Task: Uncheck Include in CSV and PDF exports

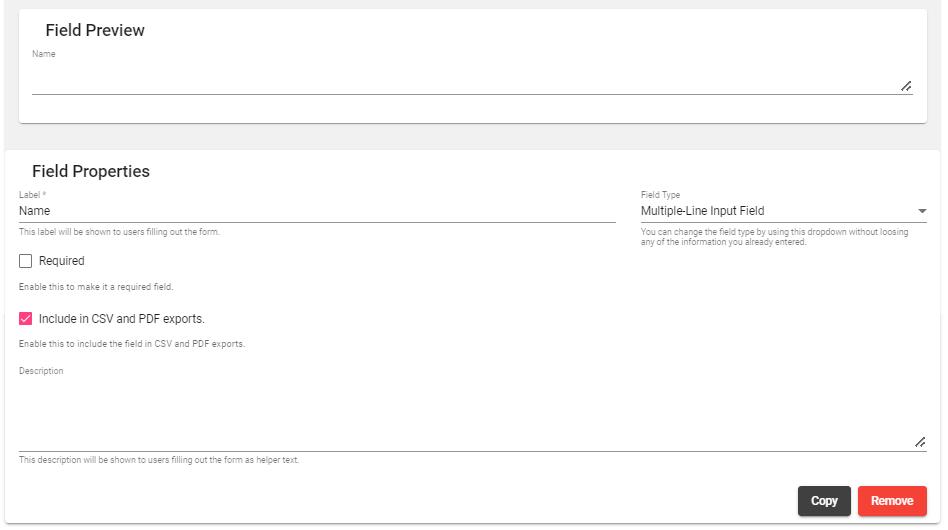Action: (25, 318)
